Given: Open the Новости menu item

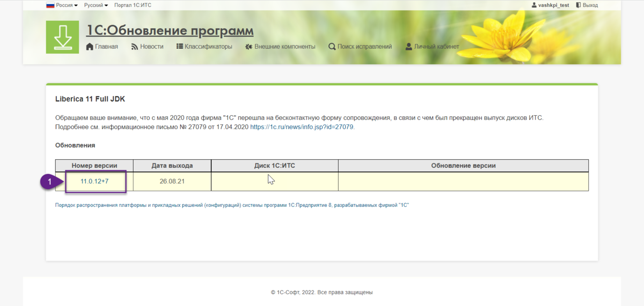Looking at the screenshot, I should coord(152,47).
